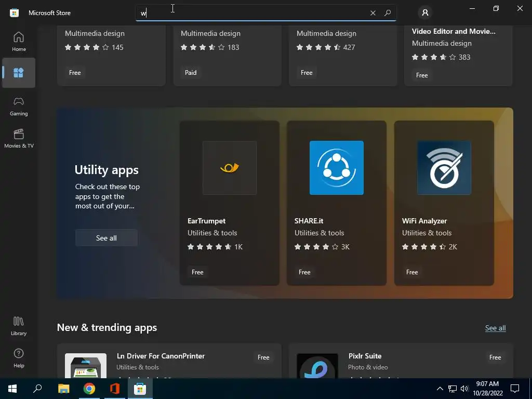Viewport: 532px width, 399px height.
Task: Select the app card rated 427
Action: [343, 56]
